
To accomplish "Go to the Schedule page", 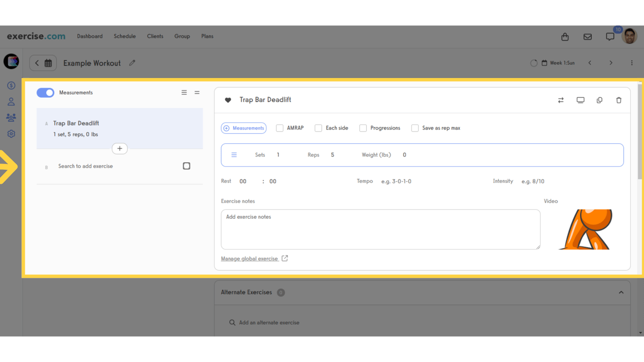I will tap(124, 36).
